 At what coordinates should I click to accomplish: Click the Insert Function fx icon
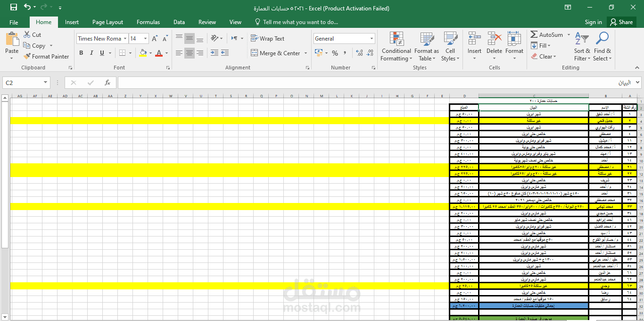(x=107, y=83)
